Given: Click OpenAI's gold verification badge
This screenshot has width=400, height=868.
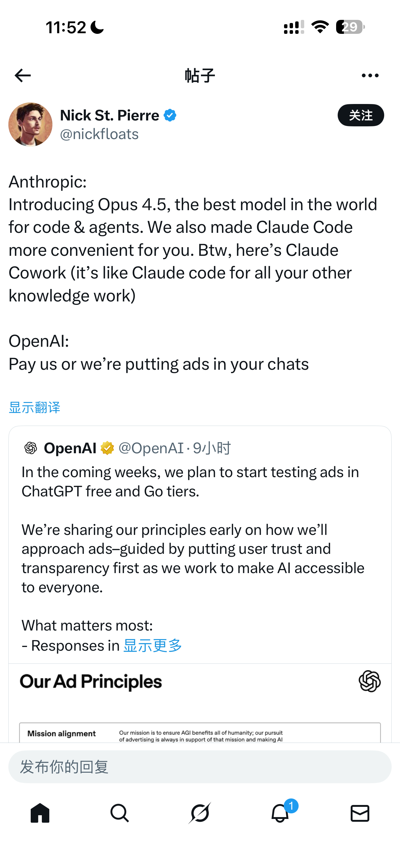Looking at the screenshot, I should pos(107,448).
